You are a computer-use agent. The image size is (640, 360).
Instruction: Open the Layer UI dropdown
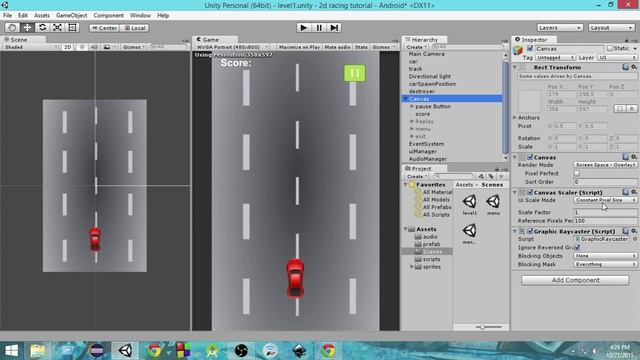(x=617, y=58)
